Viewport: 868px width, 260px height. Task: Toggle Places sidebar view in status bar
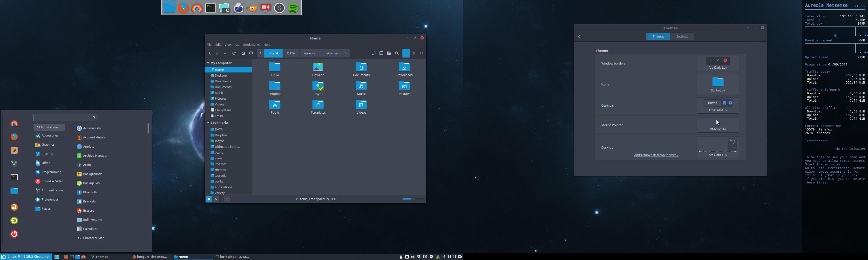click(x=209, y=199)
